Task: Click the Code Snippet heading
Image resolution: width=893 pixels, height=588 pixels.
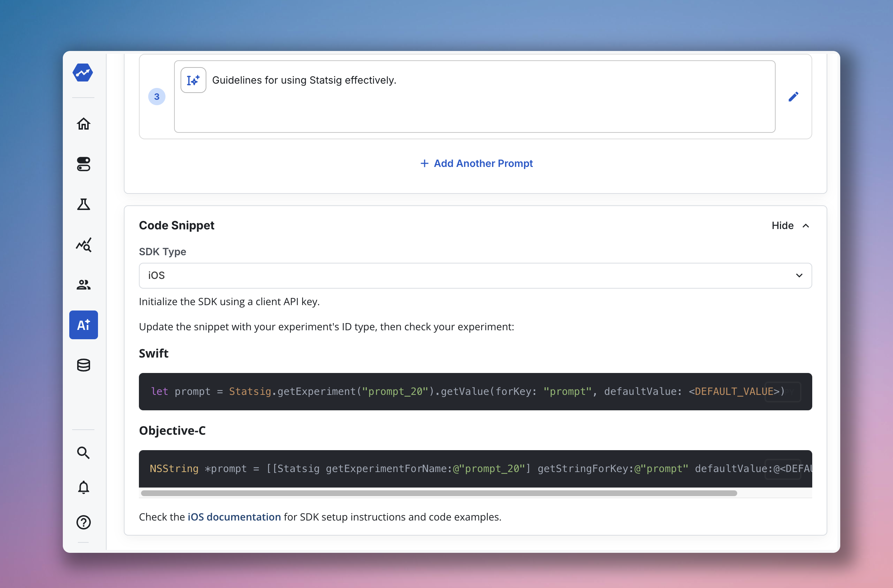Action: pyautogui.click(x=176, y=225)
